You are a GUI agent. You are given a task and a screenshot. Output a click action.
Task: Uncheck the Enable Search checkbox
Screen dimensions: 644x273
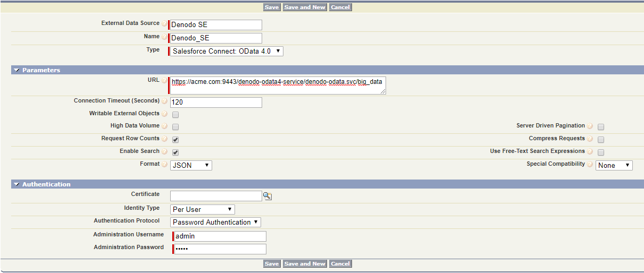tap(175, 152)
